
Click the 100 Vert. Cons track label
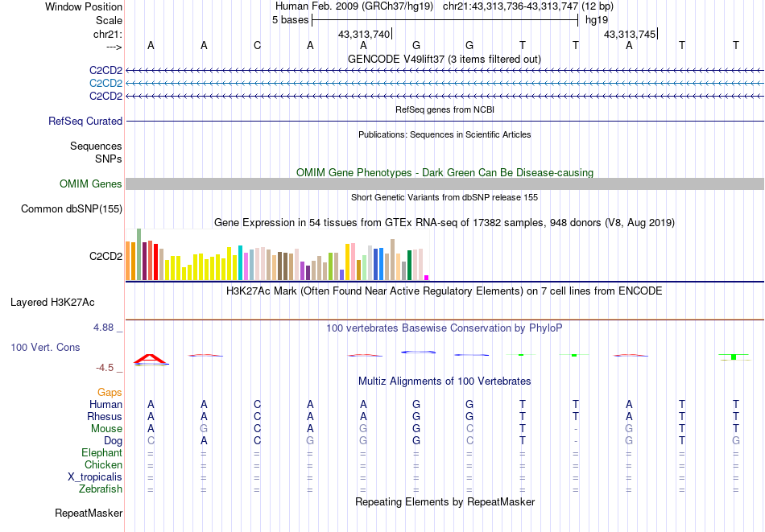(x=45, y=347)
